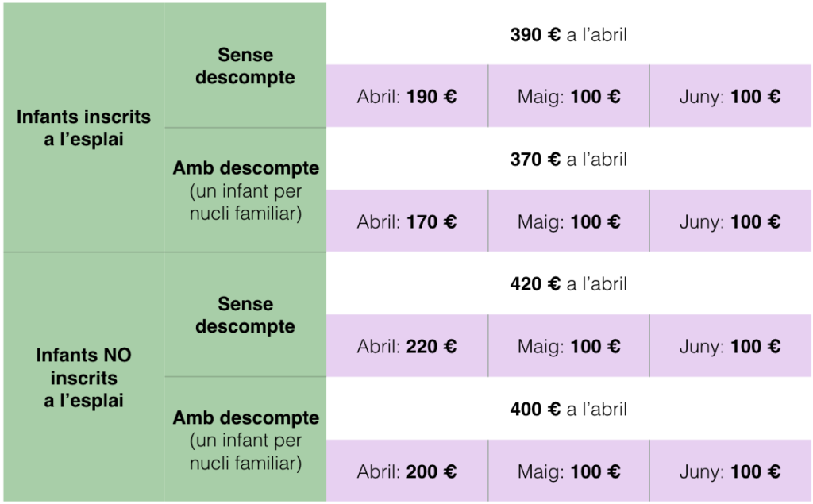Click the lower 'Amb descompte' cell
813x504 pixels.
245,439
